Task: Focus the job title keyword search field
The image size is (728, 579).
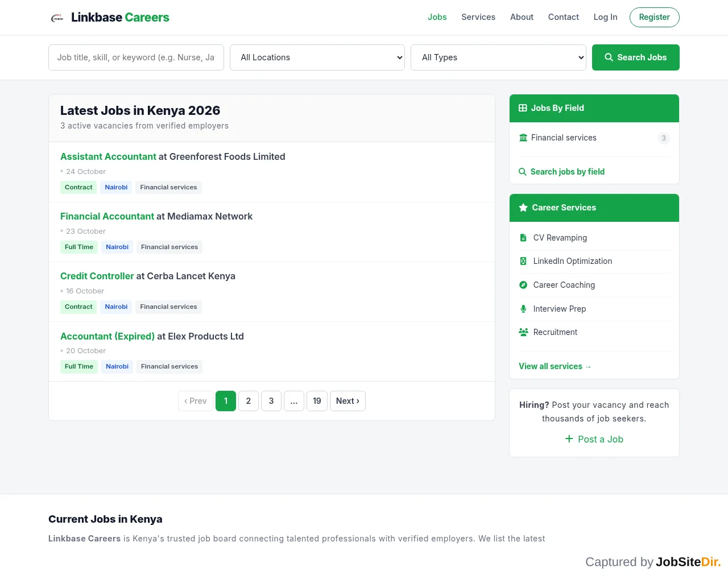Action: 136,57
